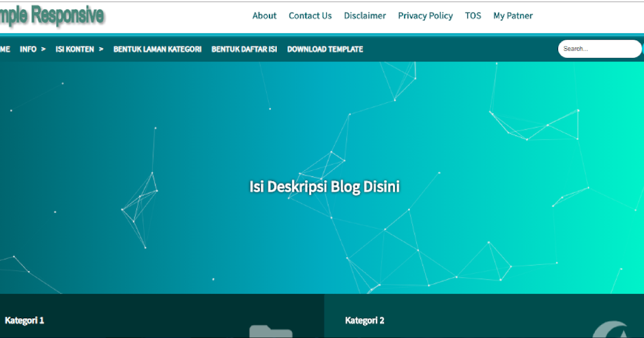Open the Disclaimer page
This screenshot has height=338, width=644.
tap(365, 16)
